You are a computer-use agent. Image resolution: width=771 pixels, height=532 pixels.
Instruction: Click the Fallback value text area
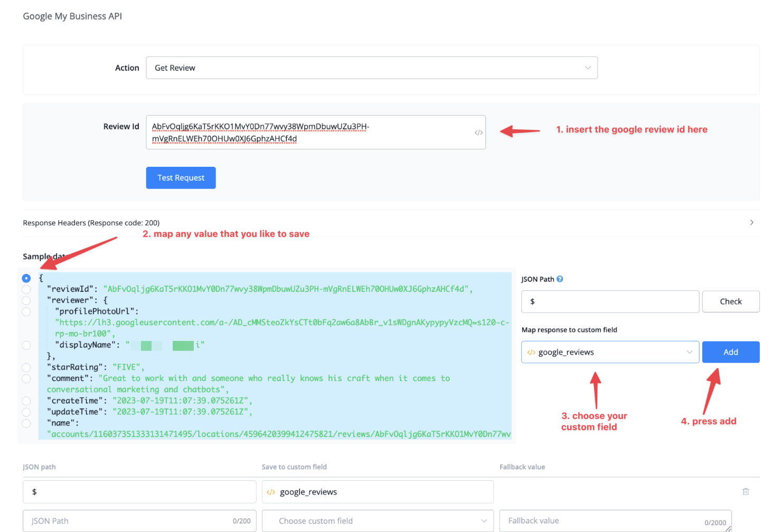pyautogui.click(x=615, y=521)
